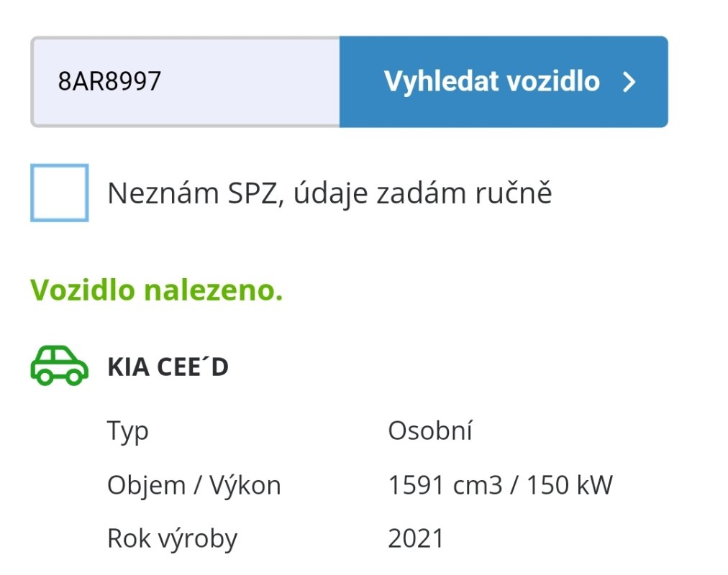Viewport: 728px width, 575px height.
Task: Click the arrow chevron on the search button
Action: coord(629,82)
